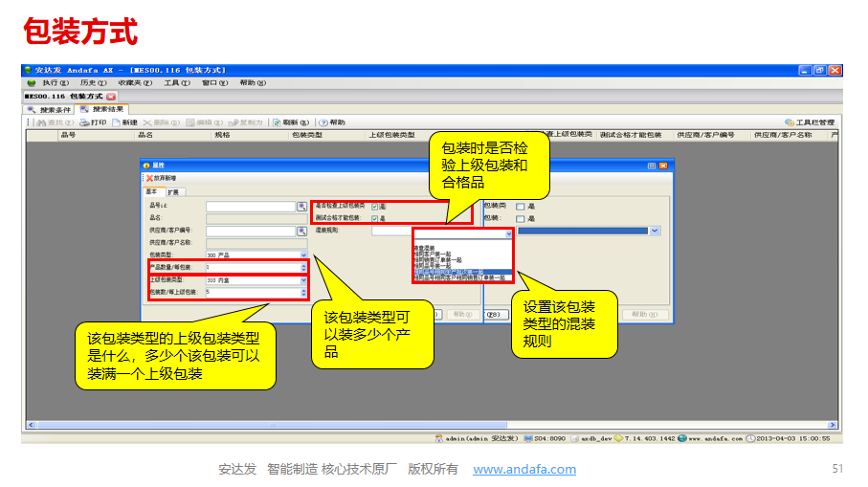Open 工具栏管理 toolbar manager
Image resolution: width=868 pixels, height=487 pixels.
810,122
